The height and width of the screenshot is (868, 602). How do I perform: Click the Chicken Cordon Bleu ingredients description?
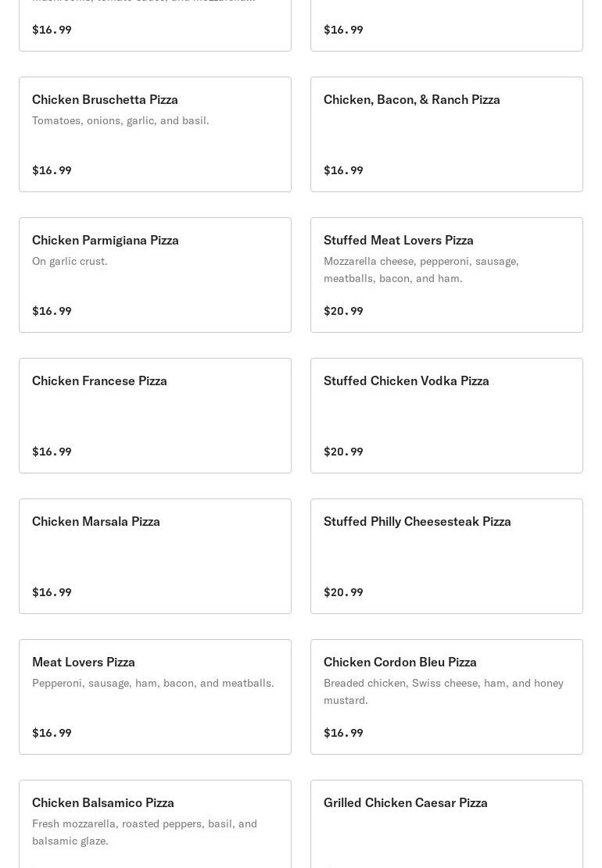tap(443, 691)
